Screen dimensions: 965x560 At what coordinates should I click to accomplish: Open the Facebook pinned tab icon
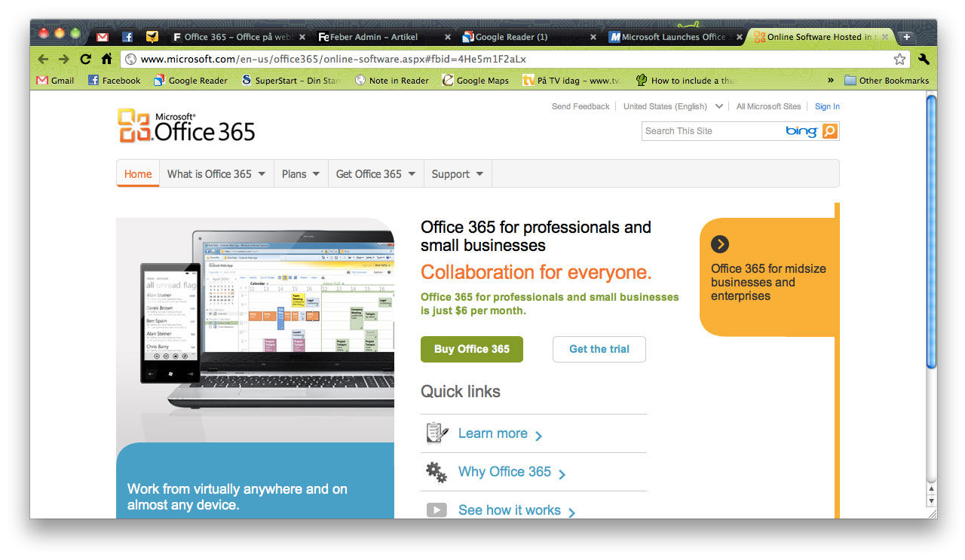(x=127, y=37)
